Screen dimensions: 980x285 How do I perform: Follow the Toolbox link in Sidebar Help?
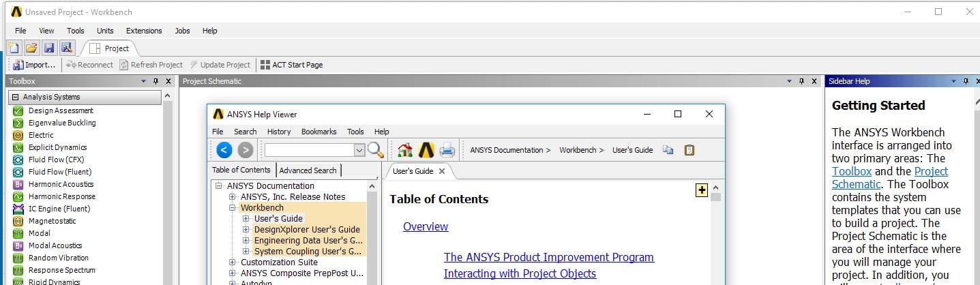pos(852,171)
